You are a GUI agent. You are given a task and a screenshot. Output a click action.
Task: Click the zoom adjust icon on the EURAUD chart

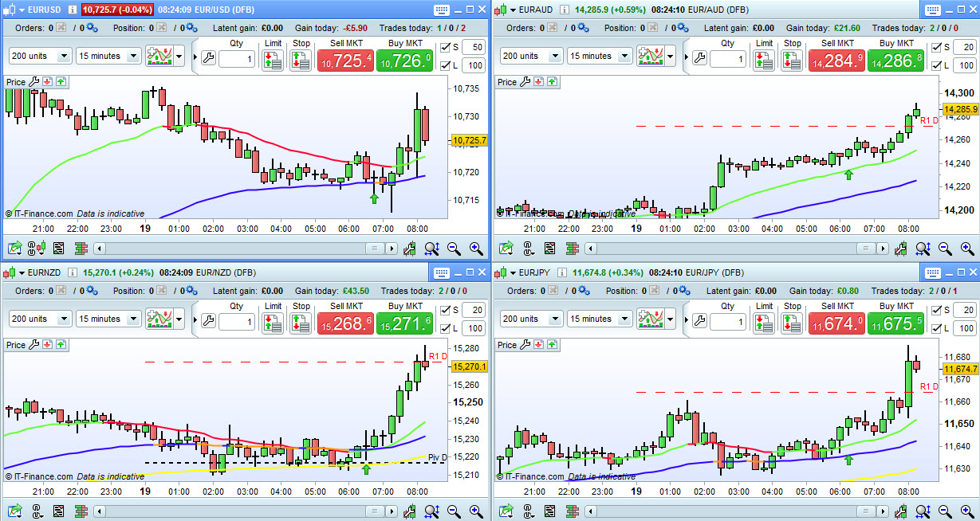923,249
